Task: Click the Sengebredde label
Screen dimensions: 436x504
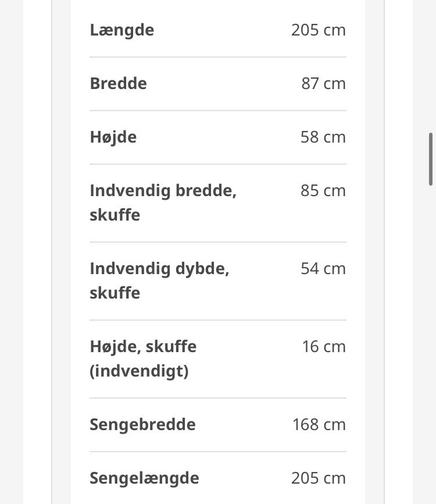Action: click(x=142, y=425)
